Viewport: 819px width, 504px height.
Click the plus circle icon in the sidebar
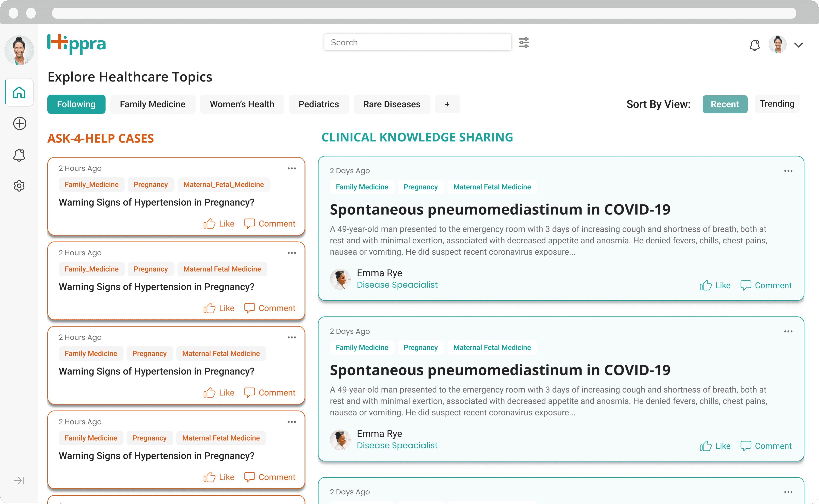(20, 123)
